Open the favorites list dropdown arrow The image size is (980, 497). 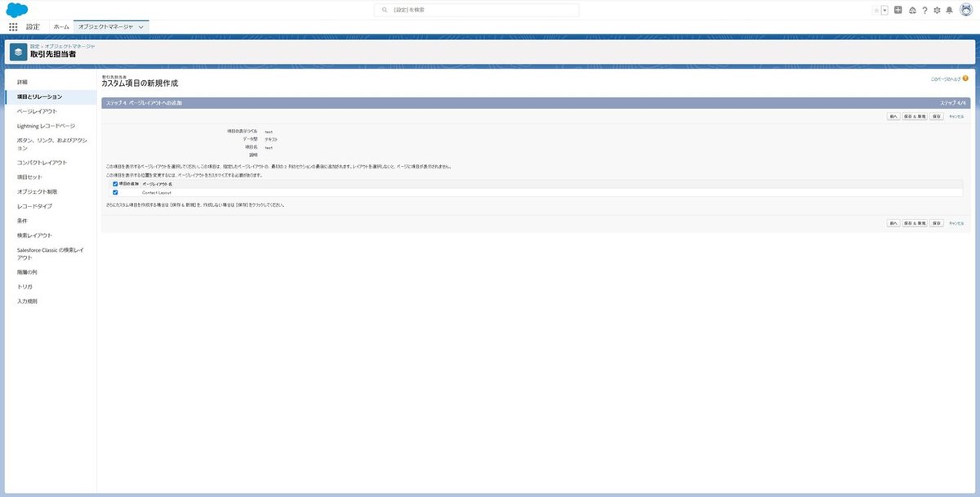point(884,10)
